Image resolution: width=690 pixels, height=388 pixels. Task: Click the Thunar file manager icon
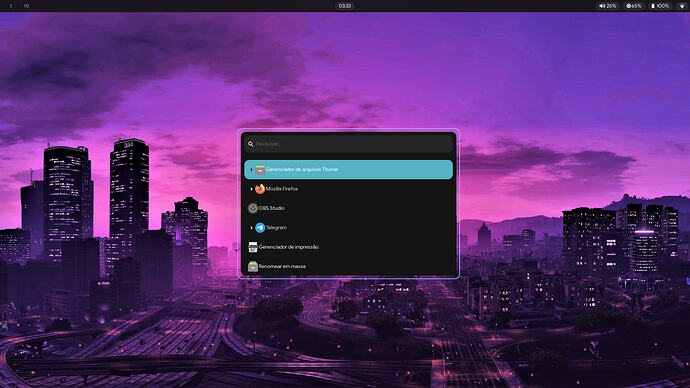click(x=260, y=169)
